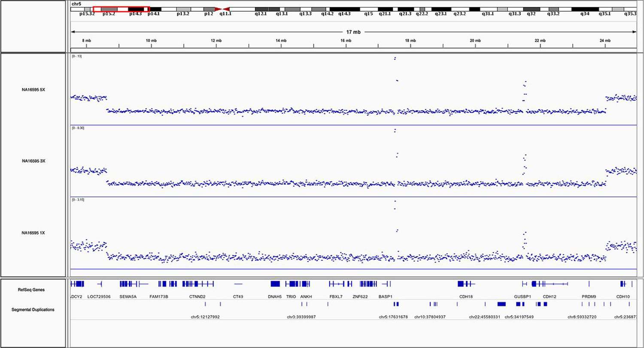Select the DNAH5 gene label

[x=275, y=296]
